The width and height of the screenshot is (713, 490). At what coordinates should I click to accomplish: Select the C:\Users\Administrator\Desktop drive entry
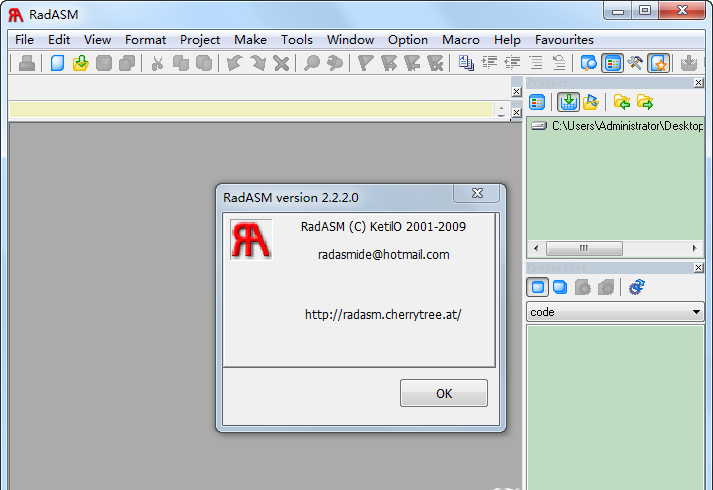(x=616, y=126)
